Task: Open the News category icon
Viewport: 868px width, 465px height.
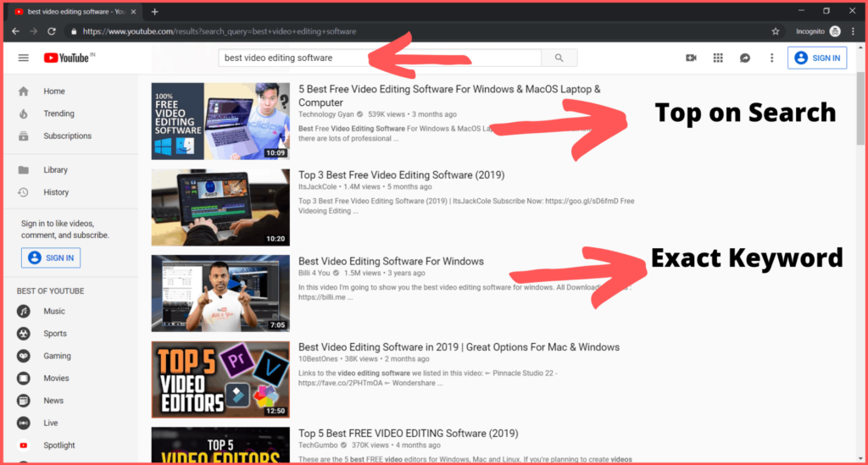Action: click(x=23, y=401)
